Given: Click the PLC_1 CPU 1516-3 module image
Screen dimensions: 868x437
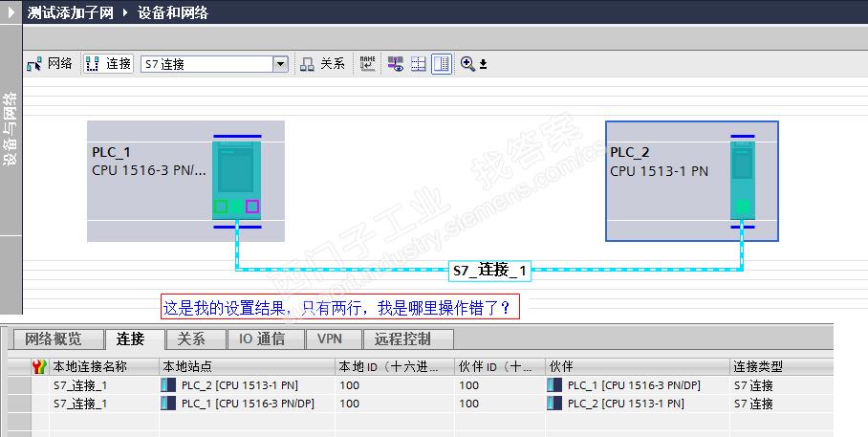Looking at the screenshot, I should coord(237,179).
